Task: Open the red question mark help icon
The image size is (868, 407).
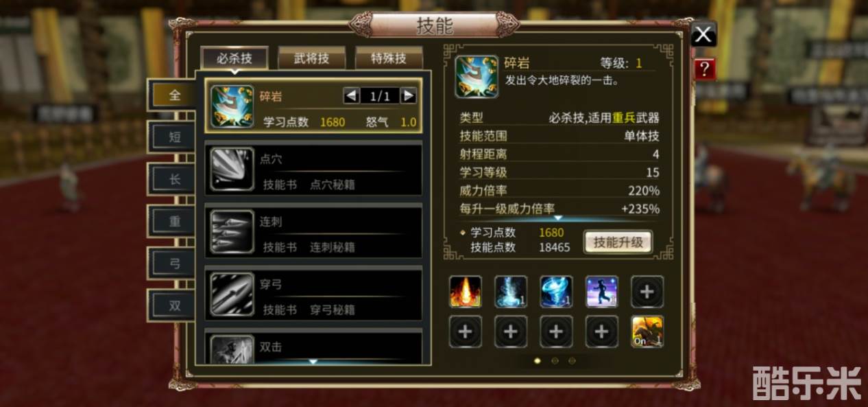Action: [705, 69]
